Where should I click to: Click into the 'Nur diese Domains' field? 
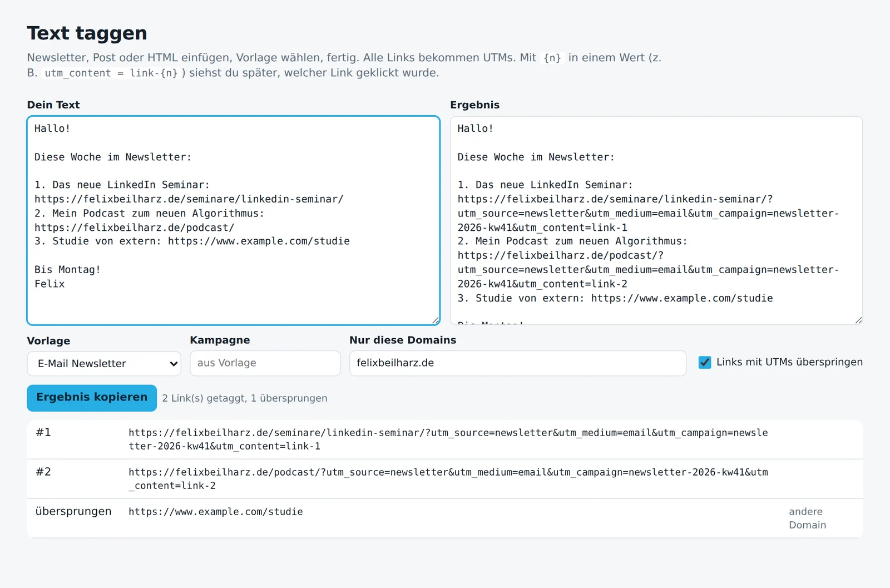(x=518, y=363)
